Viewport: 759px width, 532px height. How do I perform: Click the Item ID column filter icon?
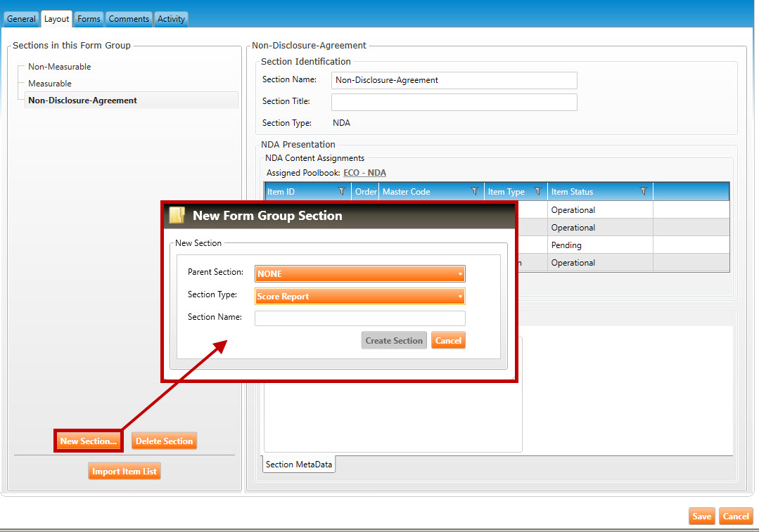click(342, 191)
